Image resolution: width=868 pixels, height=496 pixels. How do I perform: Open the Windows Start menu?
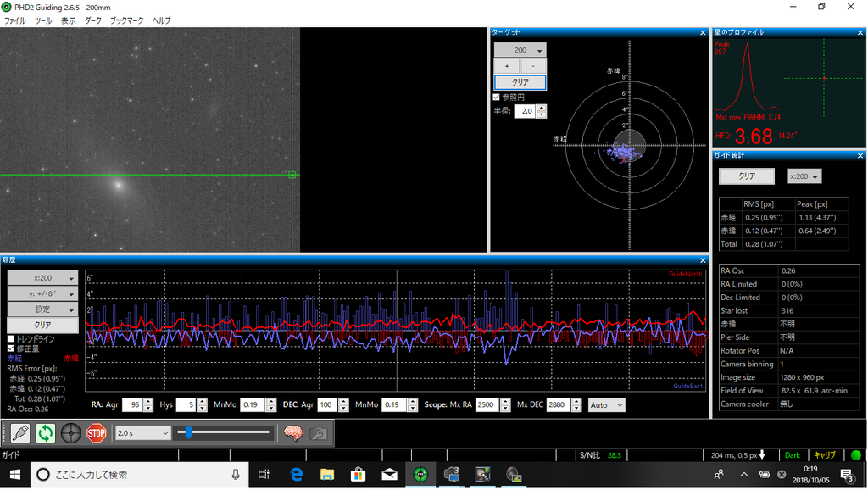tap(15, 475)
